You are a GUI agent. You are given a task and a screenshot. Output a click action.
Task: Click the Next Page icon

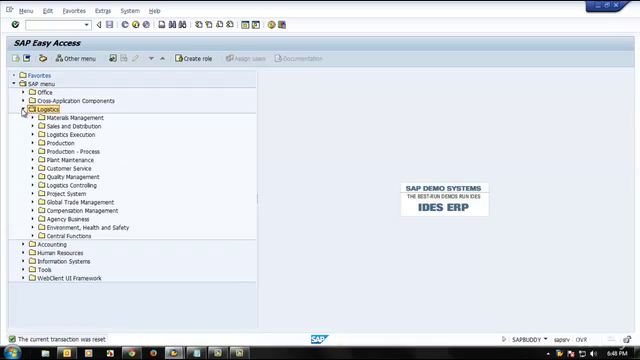point(220,25)
